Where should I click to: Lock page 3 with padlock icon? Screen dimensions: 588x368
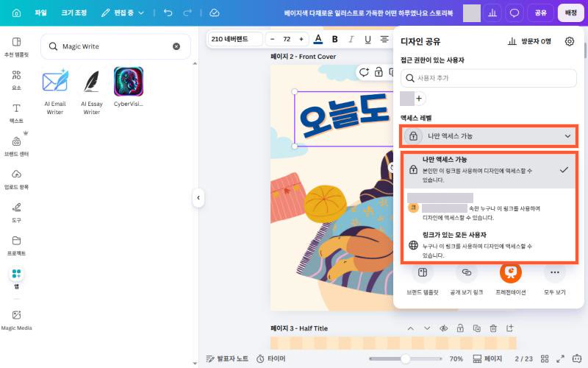(460, 328)
